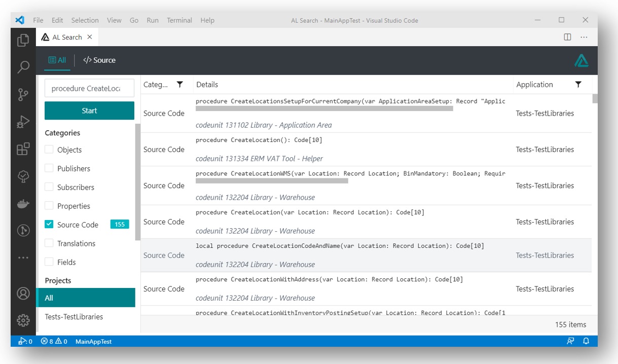Show additional views via activity bar ellipsis

23,258
